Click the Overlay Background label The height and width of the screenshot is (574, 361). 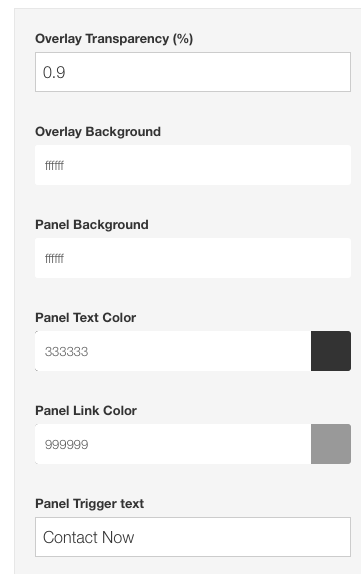tap(98, 132)
